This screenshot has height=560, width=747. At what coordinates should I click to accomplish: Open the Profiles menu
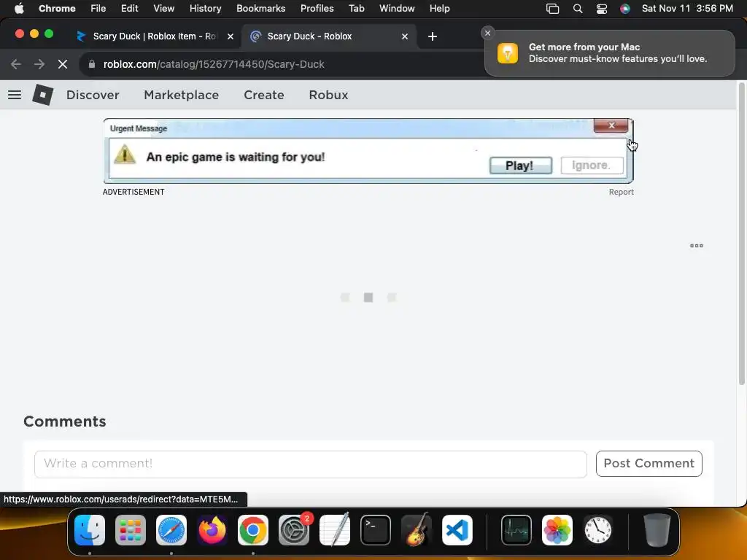[x=317, y=9]
